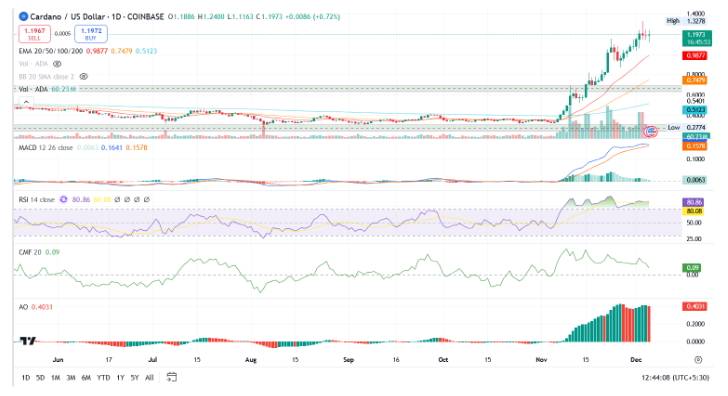Click the Cardano coin logo icon
Image resolution: width=728 pixels, height=396 pixels.
pyautogui.click(x=23, y=17)
